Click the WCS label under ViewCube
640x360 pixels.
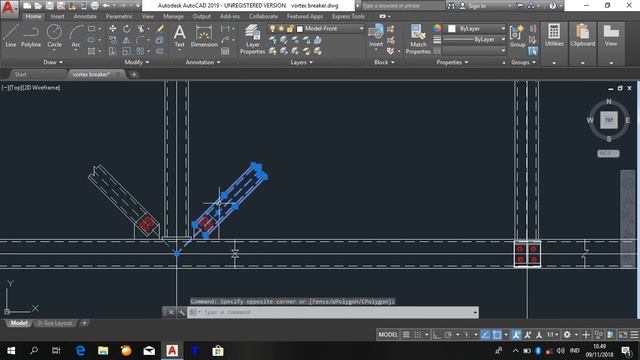pos(608,153)
